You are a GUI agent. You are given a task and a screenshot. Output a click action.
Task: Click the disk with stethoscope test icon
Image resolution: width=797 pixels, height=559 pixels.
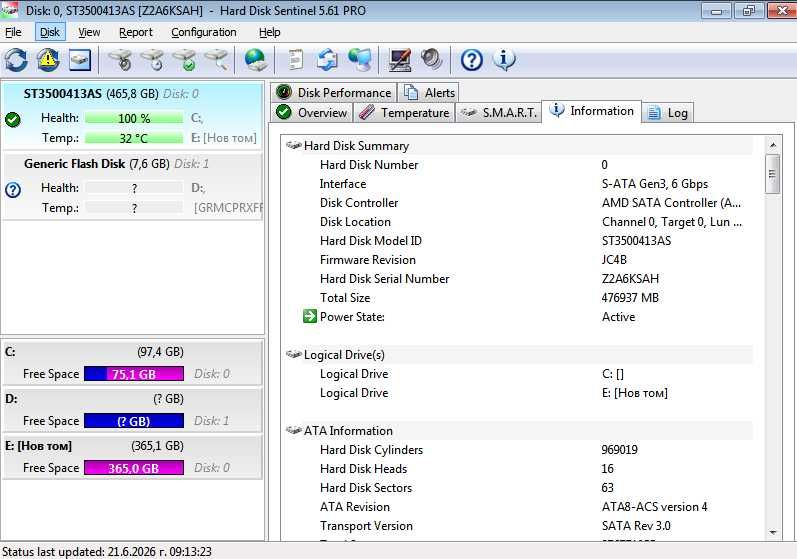(120, 60)
